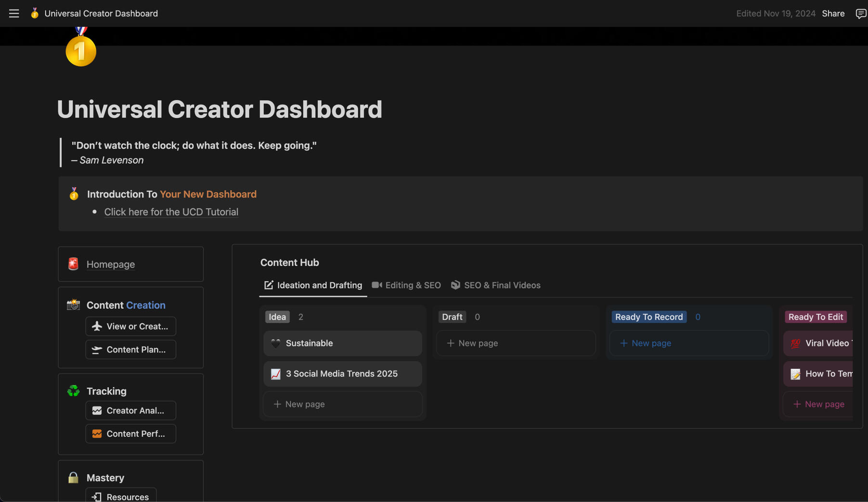This screenshot has width=868, height=502.
Task: Open the Content Planner button
Action: (130, 350)
